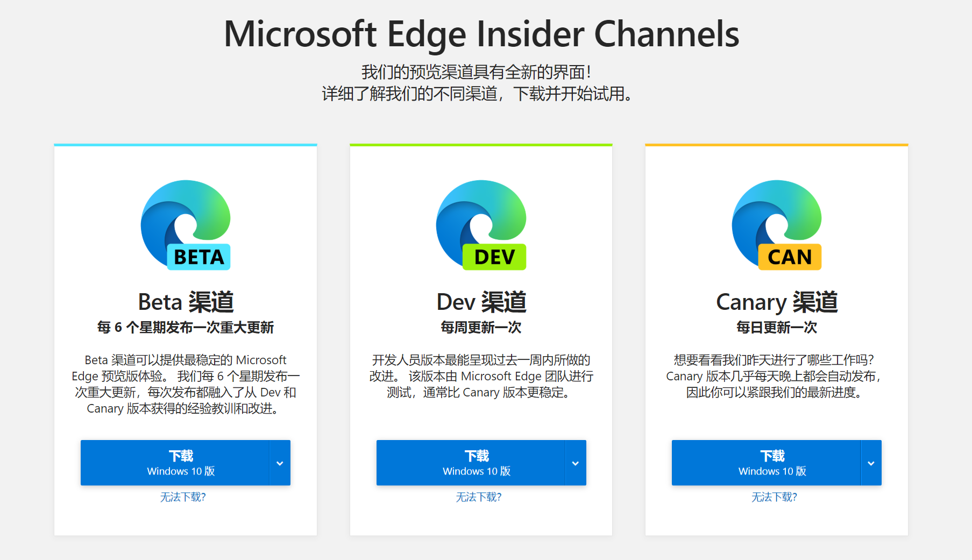Image resolution: width=972 pixels, height=560 pixels.
Task: Expand Dev download platform dropdown arrow
Action: [x=576, y=463]
